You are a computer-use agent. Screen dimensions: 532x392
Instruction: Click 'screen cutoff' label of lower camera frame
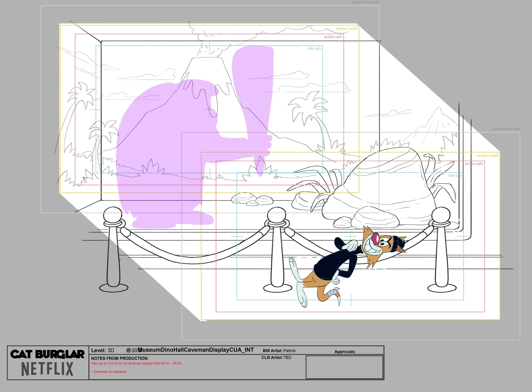coord(487,155)
